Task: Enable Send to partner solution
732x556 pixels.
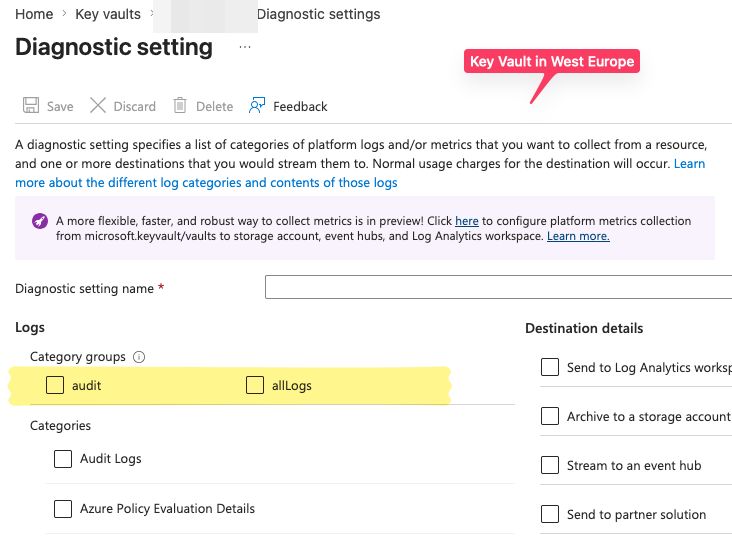Action: (550, 514)
